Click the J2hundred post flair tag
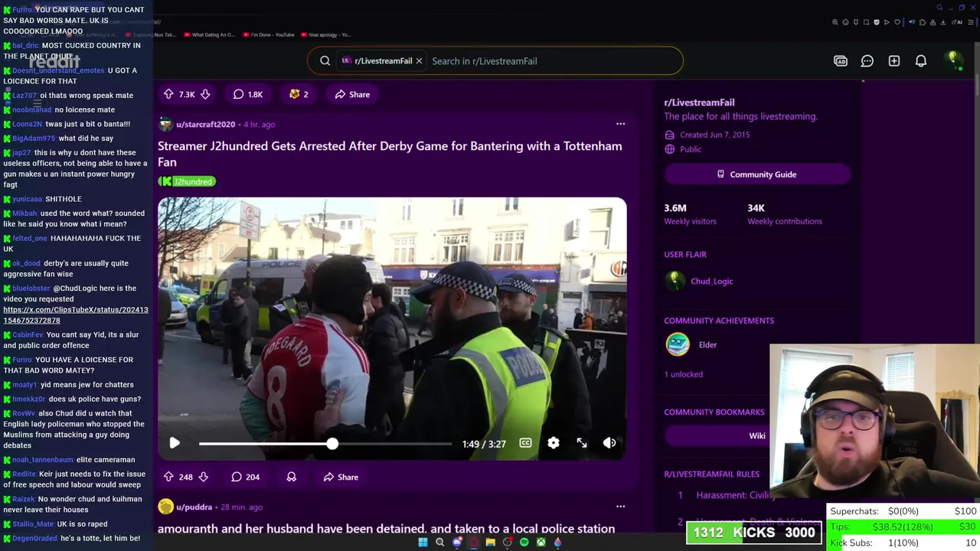Image resolution: width=980 pixels, height=551 pixels. [188, 181]
